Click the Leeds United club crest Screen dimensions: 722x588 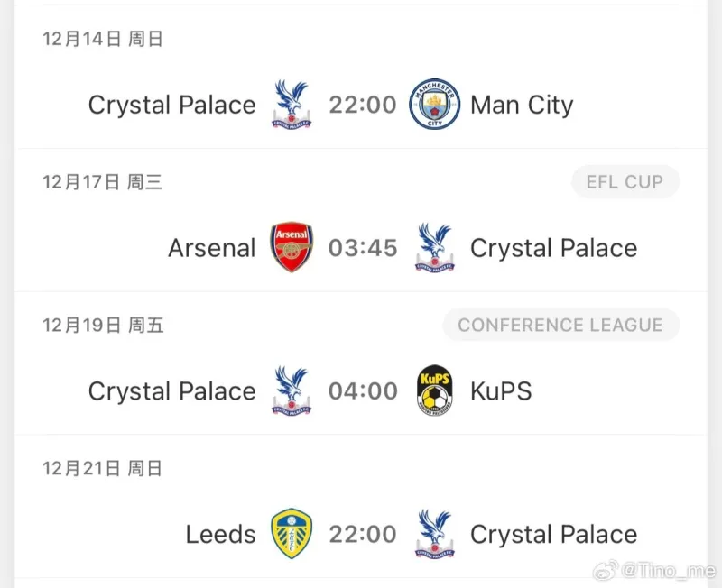pyautogui.click(x=292, y=534)
